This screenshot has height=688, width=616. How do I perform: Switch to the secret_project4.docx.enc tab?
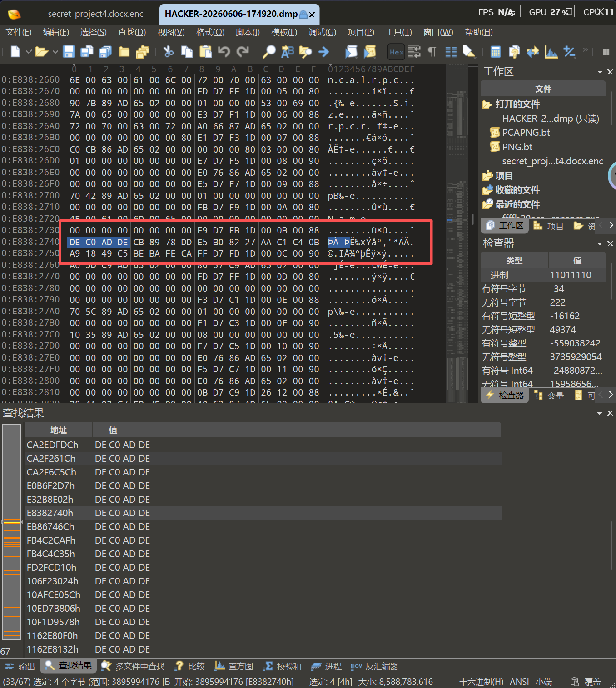(x=96, y=14)
